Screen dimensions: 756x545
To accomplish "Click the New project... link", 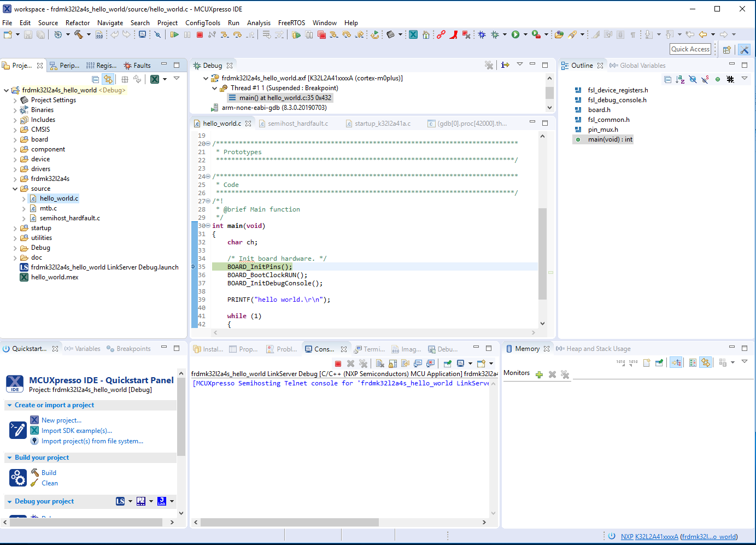I will 61,420.
